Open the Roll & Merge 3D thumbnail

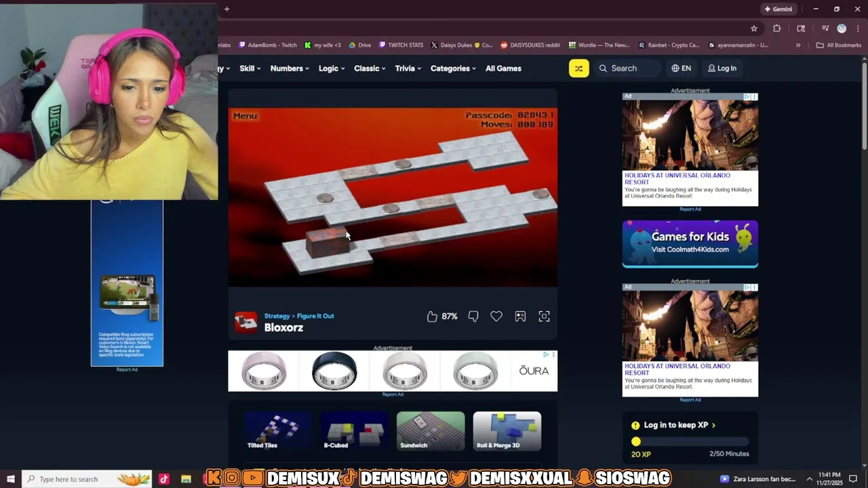click(507, 430)
